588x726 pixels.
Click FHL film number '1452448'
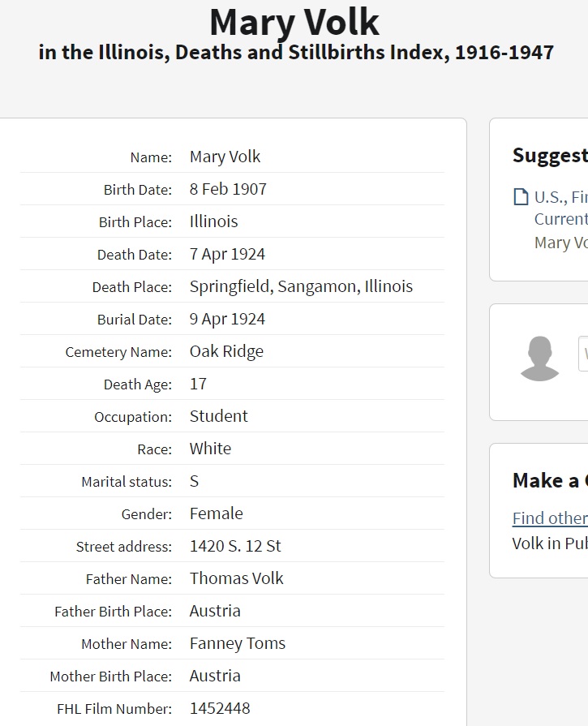pyautogui.click(x=220, y=708)
